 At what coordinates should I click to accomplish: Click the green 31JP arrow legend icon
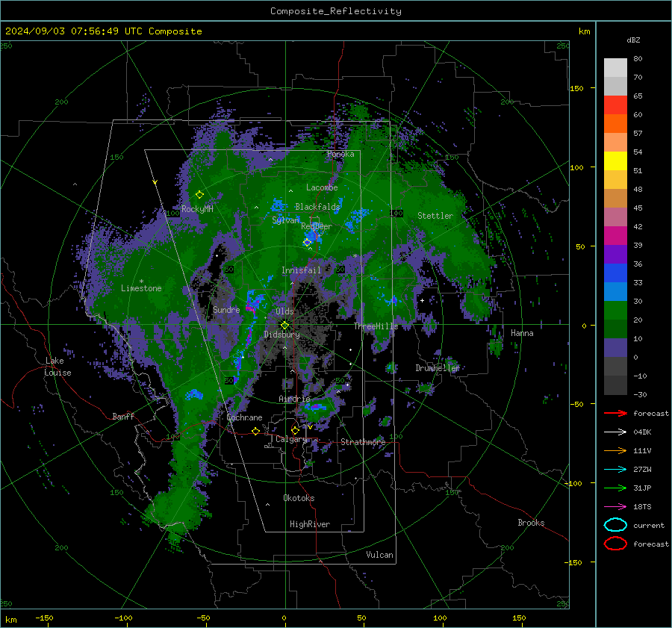tap(615, 488)
